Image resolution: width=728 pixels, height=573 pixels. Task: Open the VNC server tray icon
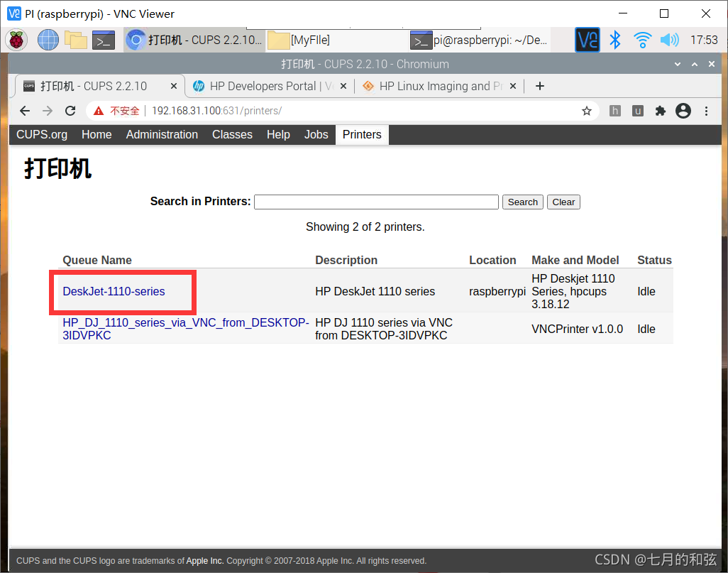[588, 40]
